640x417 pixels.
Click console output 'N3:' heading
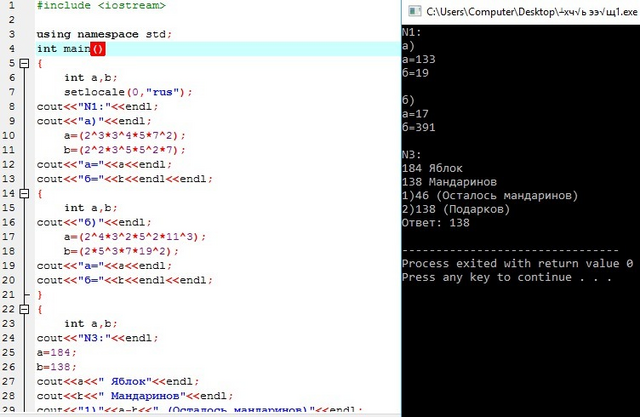coord(411,155)
